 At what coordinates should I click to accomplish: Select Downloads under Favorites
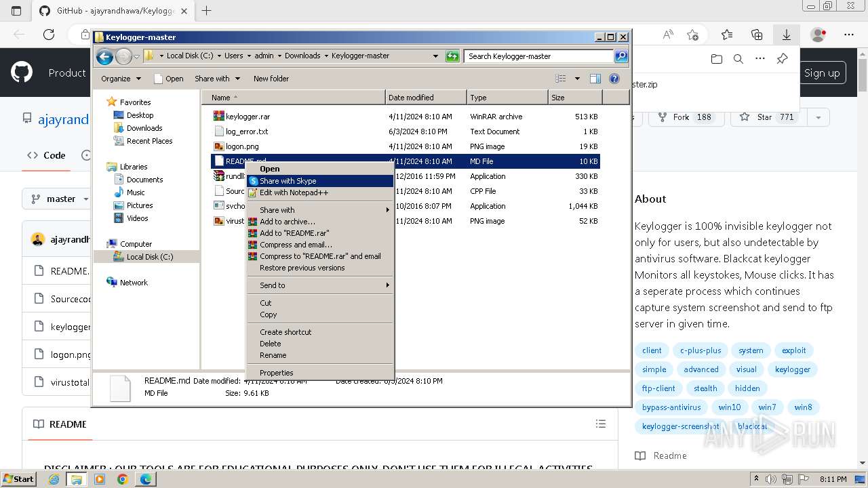tap(144, 128)
